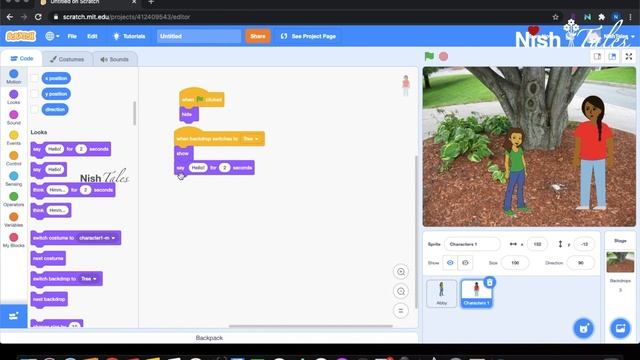Click the hide block in script
The image size is (640, 360).
click(x=189, y=114)
